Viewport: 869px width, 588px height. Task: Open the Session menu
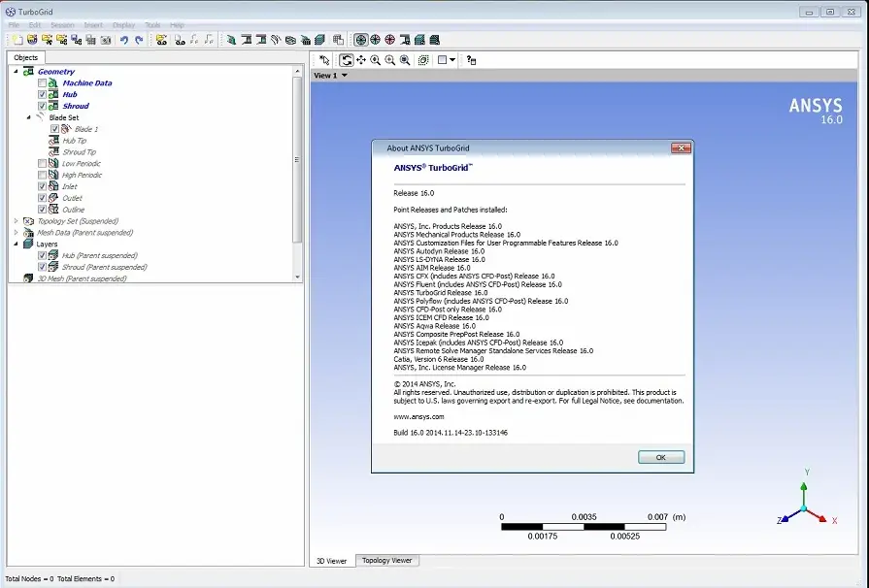point(62,25)
